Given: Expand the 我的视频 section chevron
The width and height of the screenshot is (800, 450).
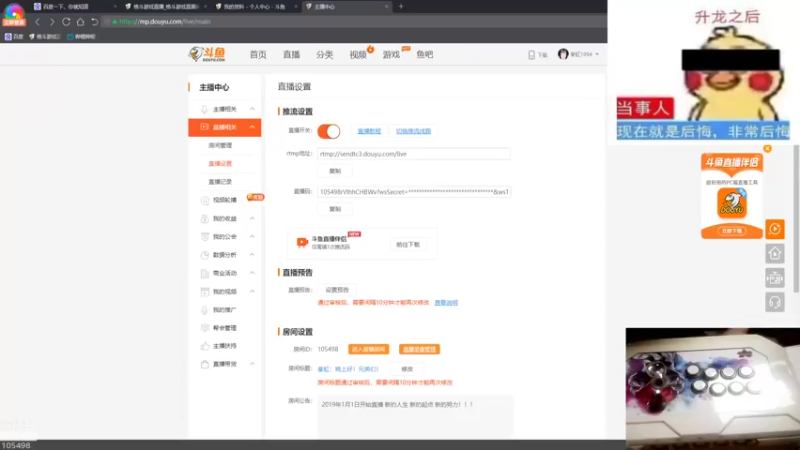Looking at the screenshot, I should [x=252, y=292].
